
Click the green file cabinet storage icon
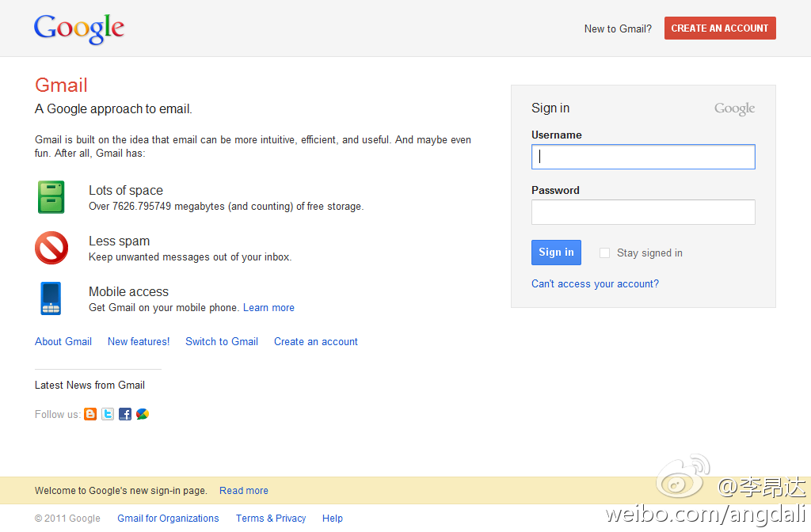point(51,197)
